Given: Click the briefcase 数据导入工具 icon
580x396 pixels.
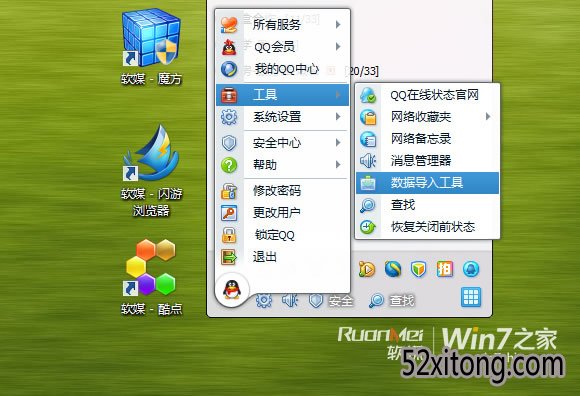Looking at the screenshot, I should click(368, 183).
